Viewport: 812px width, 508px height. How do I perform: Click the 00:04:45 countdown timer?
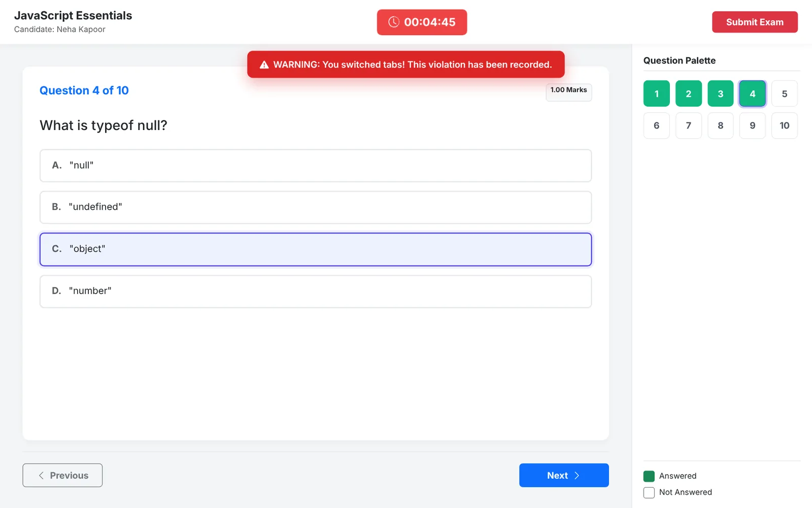click(422, 22)
